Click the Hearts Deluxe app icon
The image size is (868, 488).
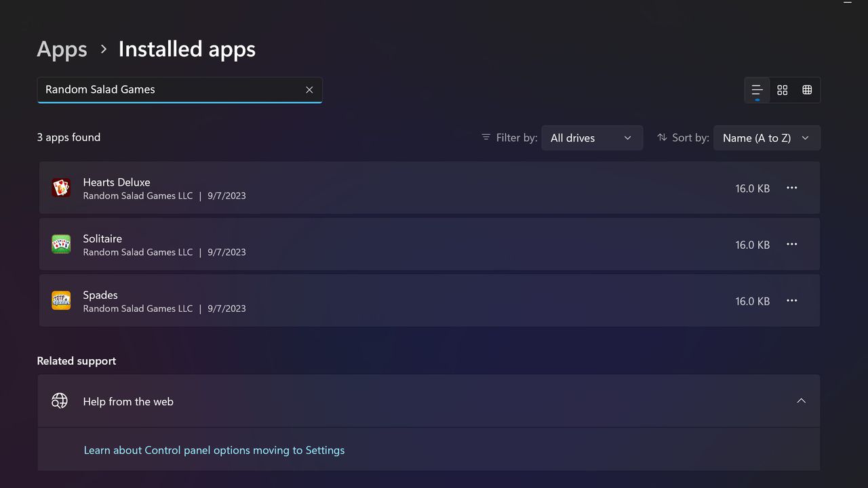click(61, 188)
